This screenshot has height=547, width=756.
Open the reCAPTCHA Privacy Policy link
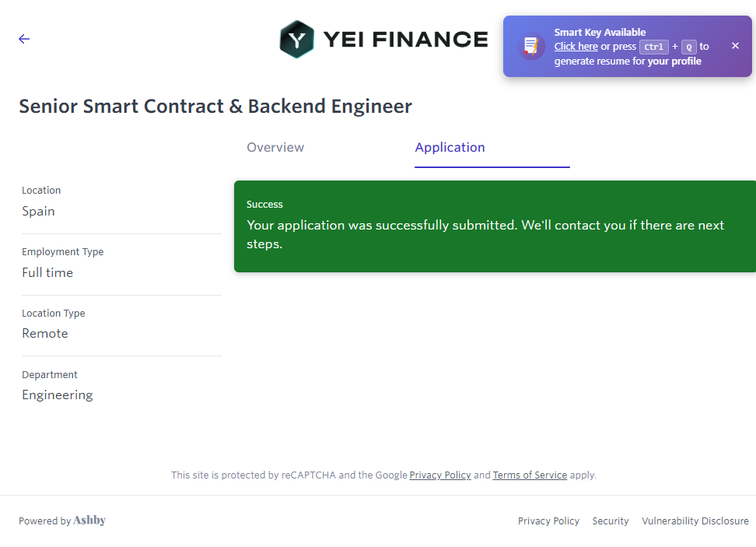tap(439, 475)
